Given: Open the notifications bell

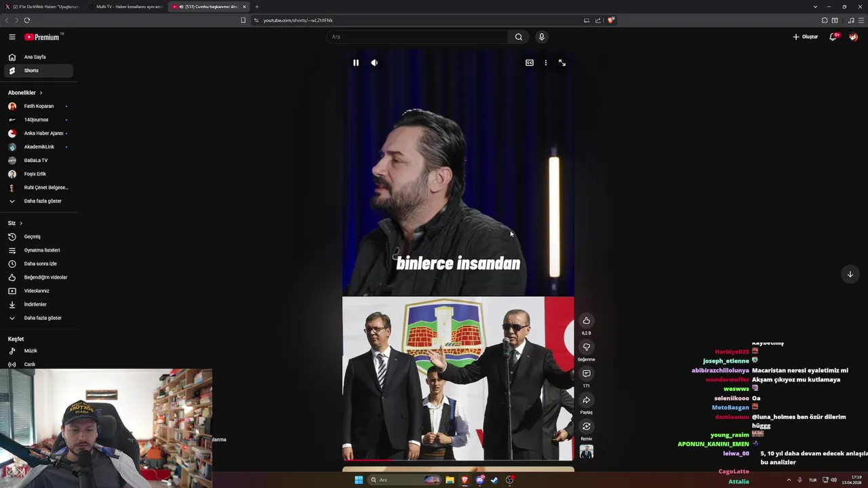Looking at the screenshot, I should pos(833,37).
